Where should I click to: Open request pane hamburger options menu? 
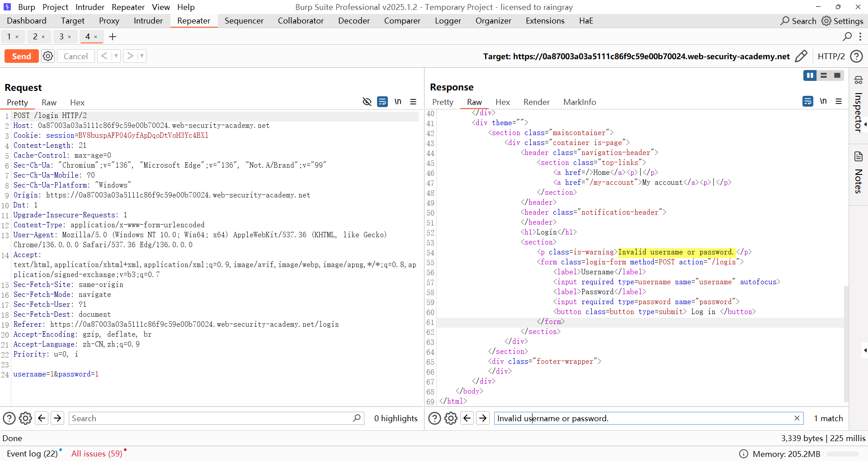coord(413,102)
